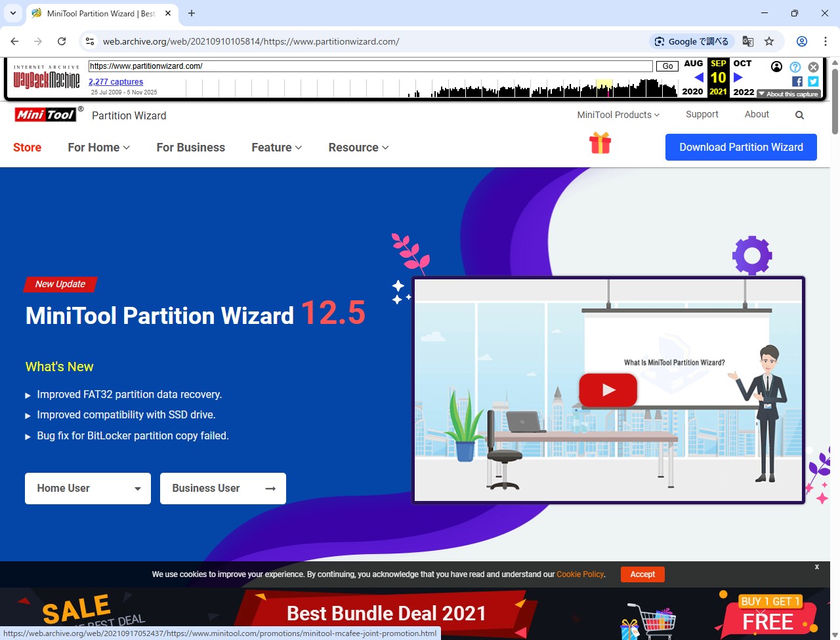Open the Wayback Machine help icon
Viewport: 840px width, 640px height.
(x=795, y=67)
